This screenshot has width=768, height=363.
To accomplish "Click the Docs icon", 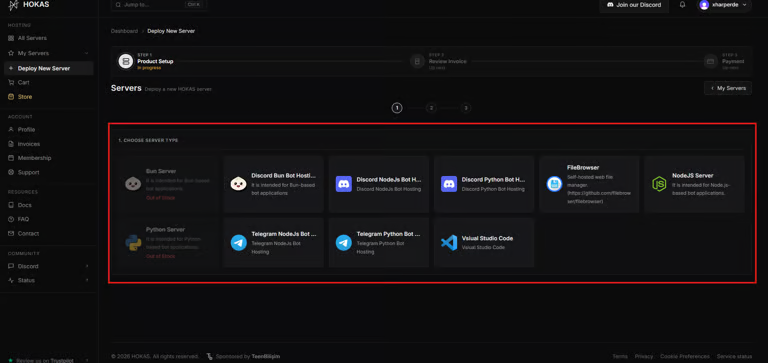I will (x=11, y=205).
